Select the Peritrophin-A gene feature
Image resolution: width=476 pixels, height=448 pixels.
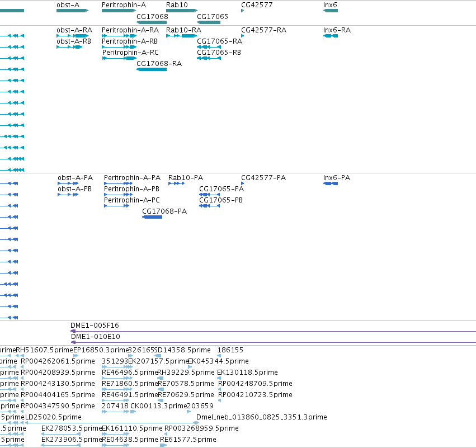point(119,11)
